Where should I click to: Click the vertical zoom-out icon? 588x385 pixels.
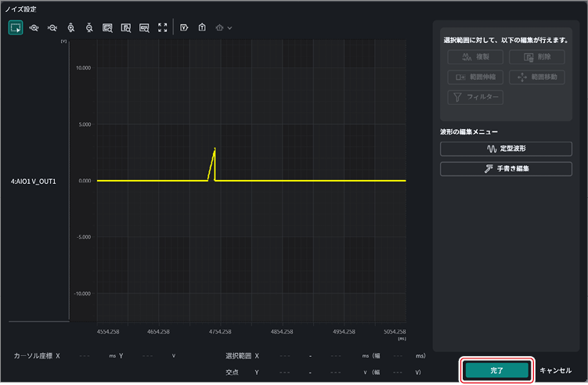(x=89, y=27)
